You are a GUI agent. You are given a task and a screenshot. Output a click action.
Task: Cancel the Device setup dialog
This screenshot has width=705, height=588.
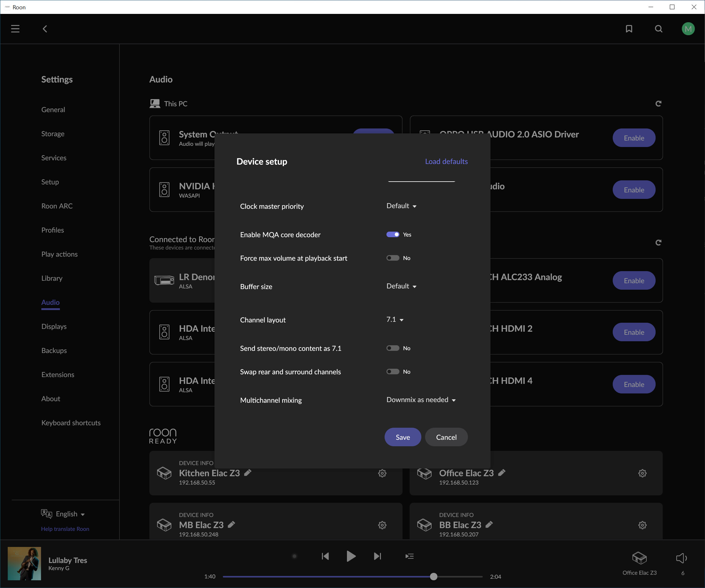pos(446,437)
